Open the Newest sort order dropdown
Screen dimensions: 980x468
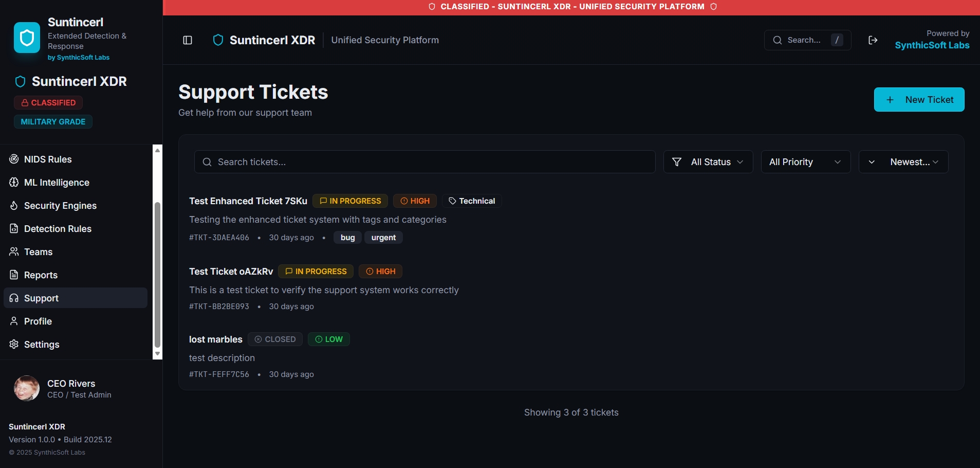[x=903, y=162]
